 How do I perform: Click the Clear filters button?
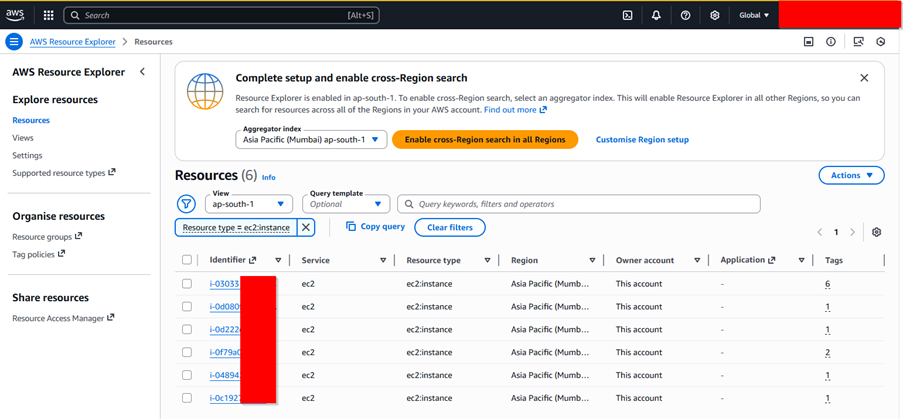pyautogui.click(x=450, y=227)
